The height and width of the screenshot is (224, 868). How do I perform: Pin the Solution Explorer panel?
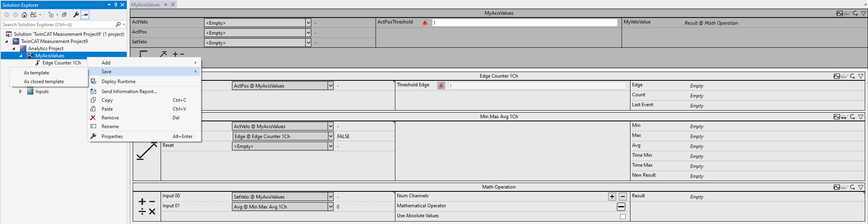116,5
